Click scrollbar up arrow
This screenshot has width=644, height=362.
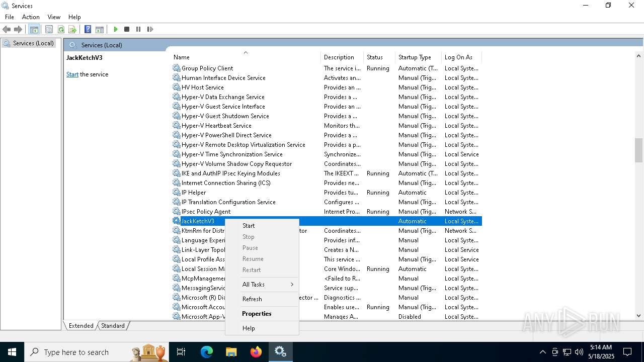(x=638, y=56)
